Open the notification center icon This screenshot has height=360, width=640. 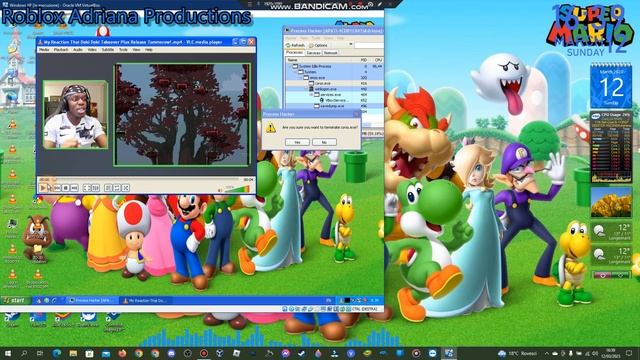click(x=629, y=353)
